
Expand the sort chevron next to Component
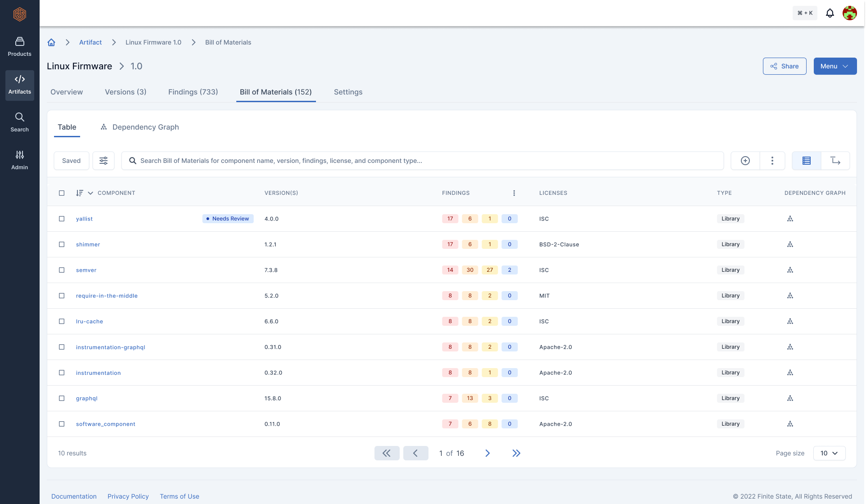coord(90,193)
